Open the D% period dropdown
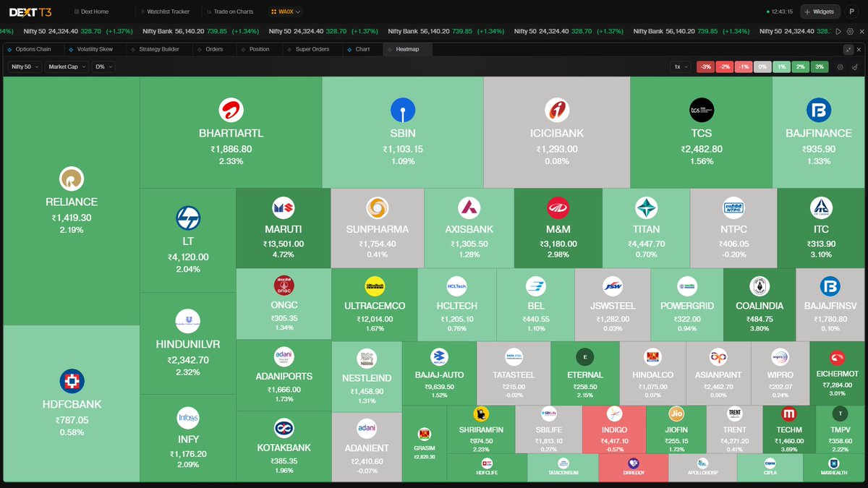Image resolution: width=868 pixels, height=488 pixels. coord(103,67)
